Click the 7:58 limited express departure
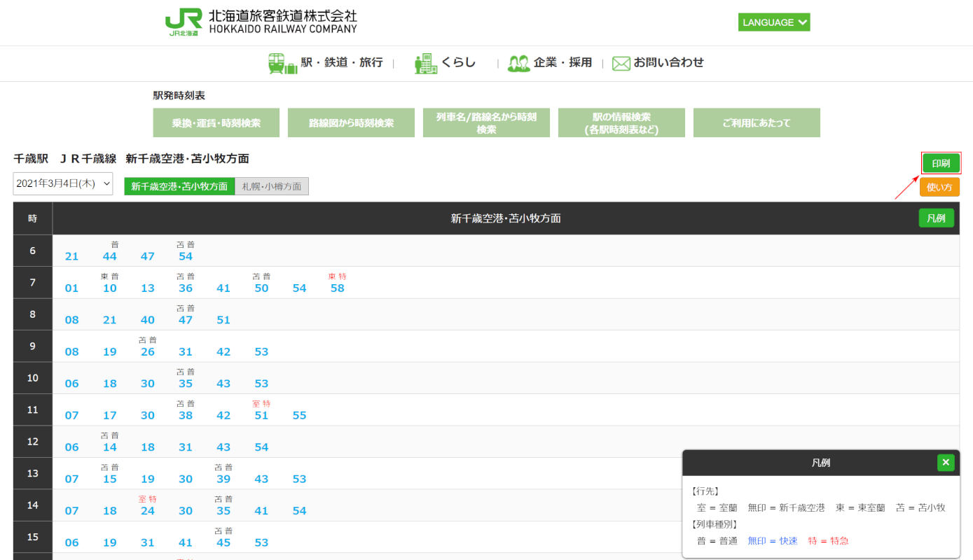 (338, 288)
